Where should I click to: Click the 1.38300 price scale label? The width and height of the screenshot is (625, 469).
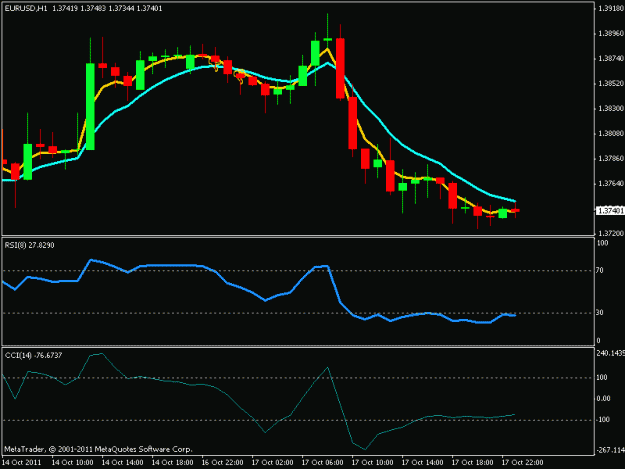click(611, 108)
